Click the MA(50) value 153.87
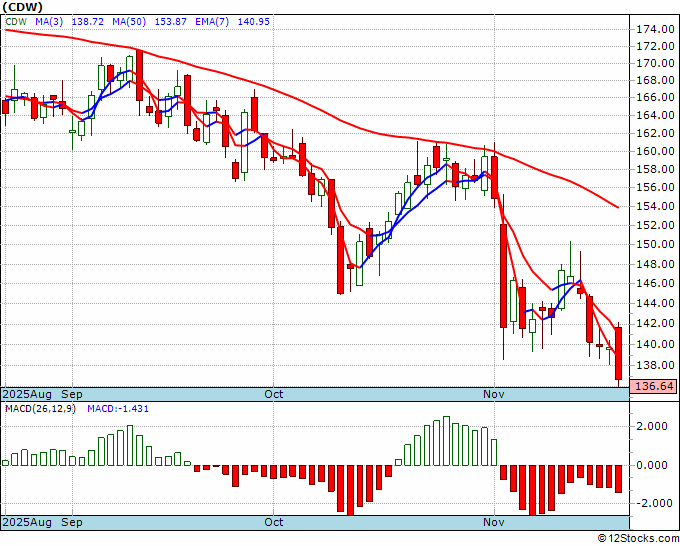 tap(170, 22)
